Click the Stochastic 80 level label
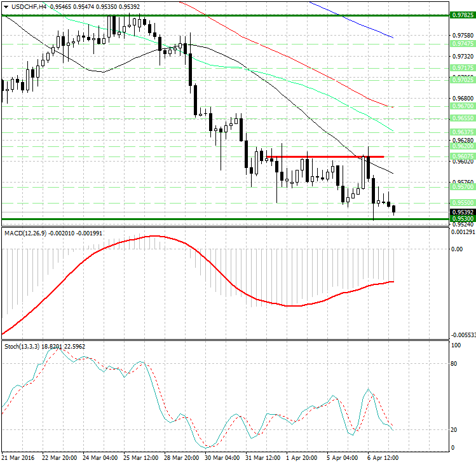 coord(454,364)
